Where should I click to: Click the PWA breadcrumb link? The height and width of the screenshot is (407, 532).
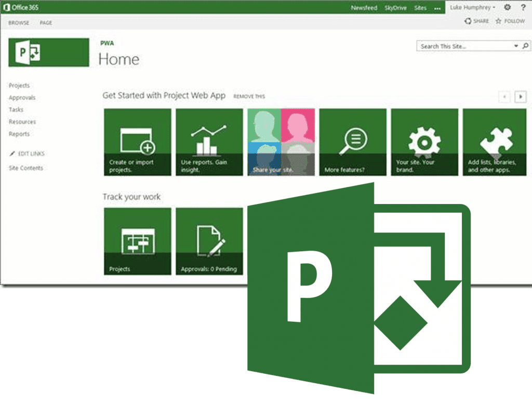click(x=107, y=43)
